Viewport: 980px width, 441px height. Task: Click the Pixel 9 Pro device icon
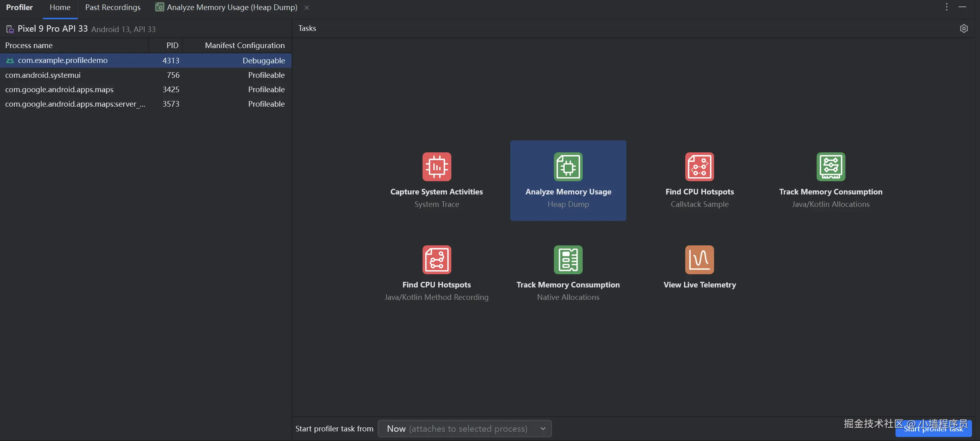tap(10, 29)
